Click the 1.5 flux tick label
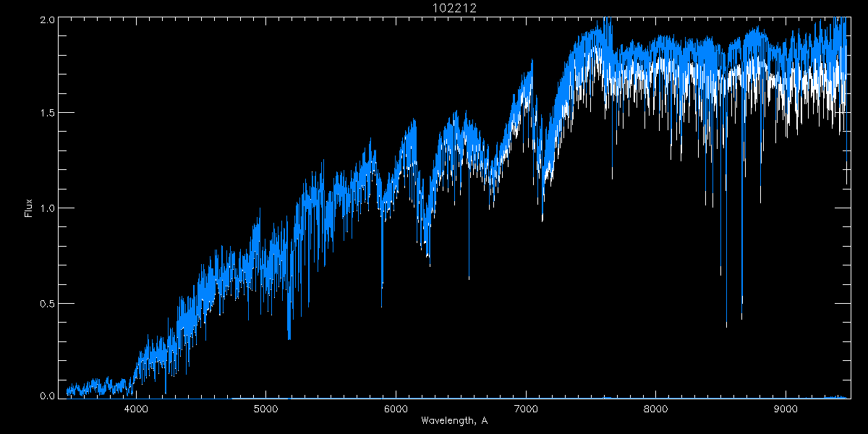The height and width of the screenshot is (434, 868). [48, 114]
